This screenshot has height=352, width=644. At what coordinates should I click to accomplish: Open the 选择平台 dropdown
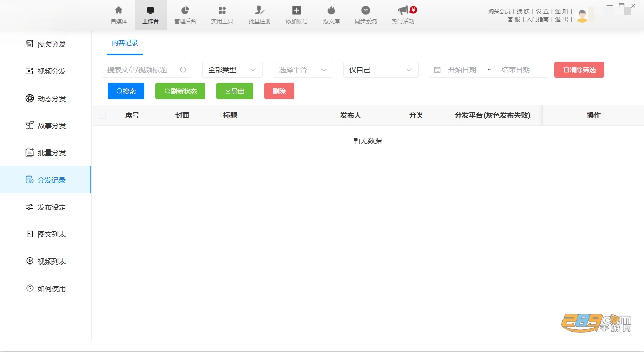pos(303,70)
